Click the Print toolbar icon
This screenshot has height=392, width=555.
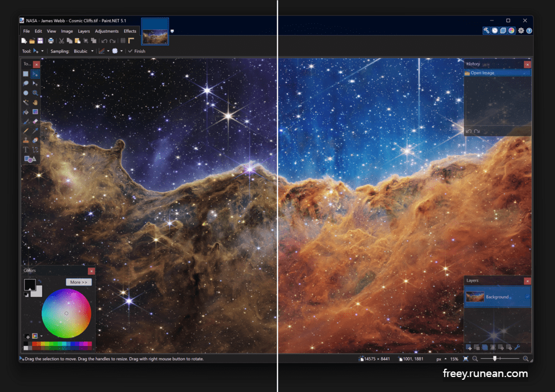51,41
